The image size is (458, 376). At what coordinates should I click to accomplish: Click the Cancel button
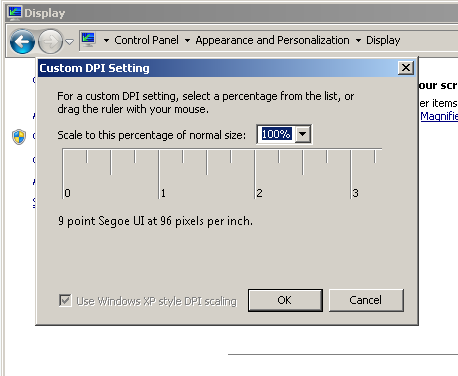click(x=366, y=300)
